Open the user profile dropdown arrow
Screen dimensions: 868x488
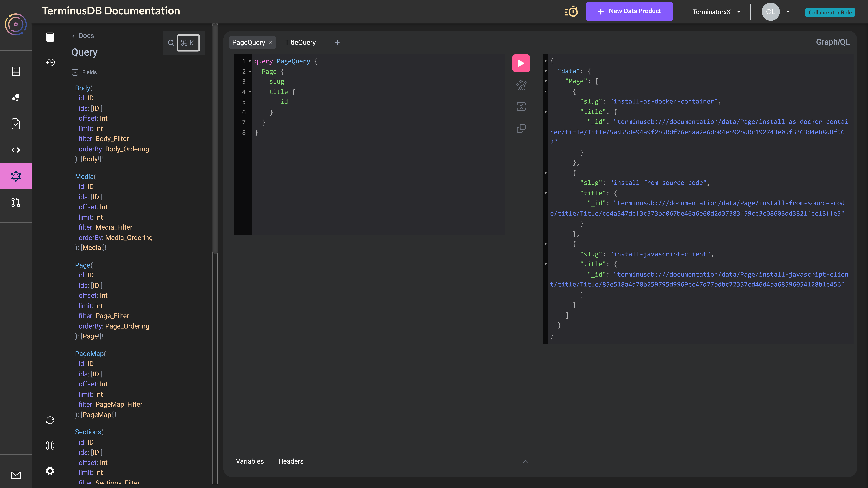(x=788, y=12)
